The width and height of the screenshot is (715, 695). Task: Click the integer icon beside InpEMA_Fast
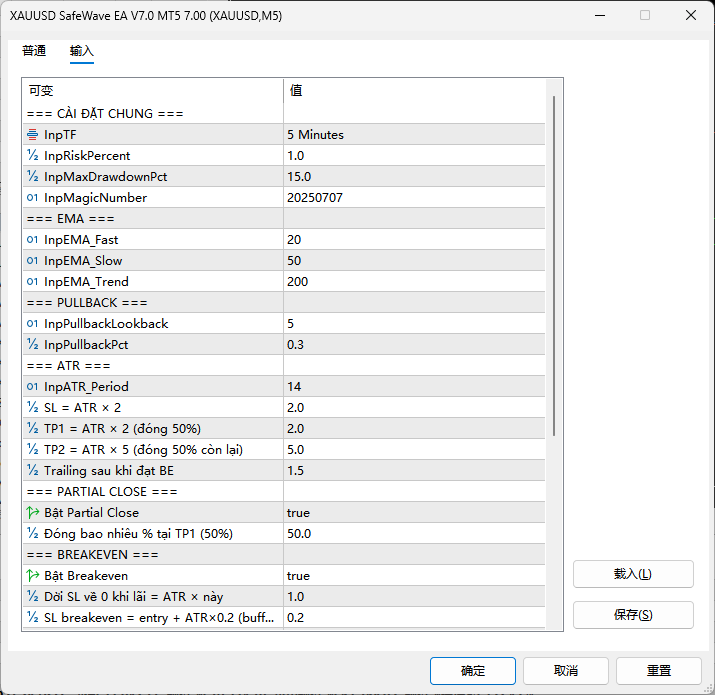click(33, 240)
